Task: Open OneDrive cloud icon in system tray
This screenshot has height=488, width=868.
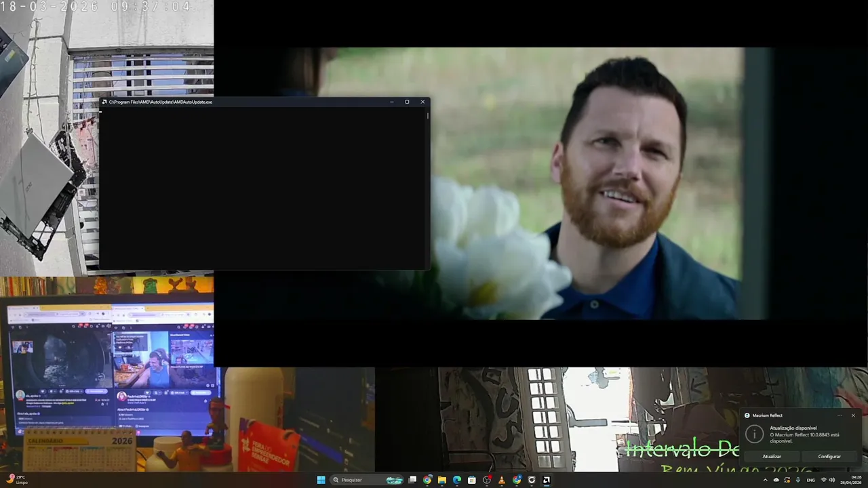Action: point(776,480)
